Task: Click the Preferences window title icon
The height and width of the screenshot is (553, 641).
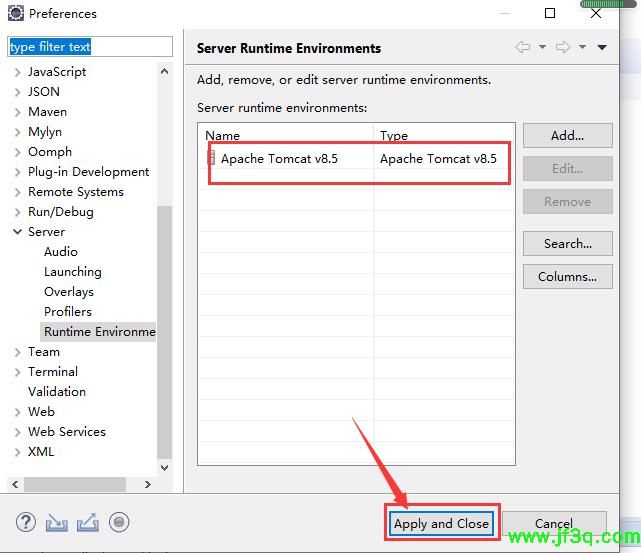Action: tap(14, 14)
